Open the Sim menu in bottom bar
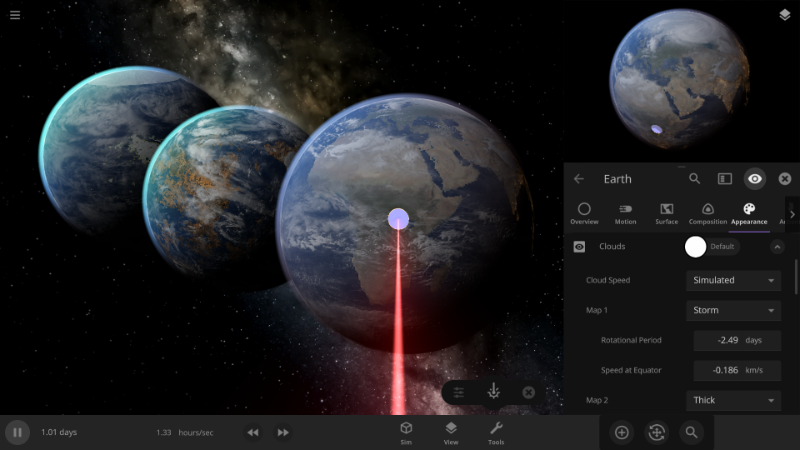This screenshot has width=800, height=450. click(x=406, y=432)
